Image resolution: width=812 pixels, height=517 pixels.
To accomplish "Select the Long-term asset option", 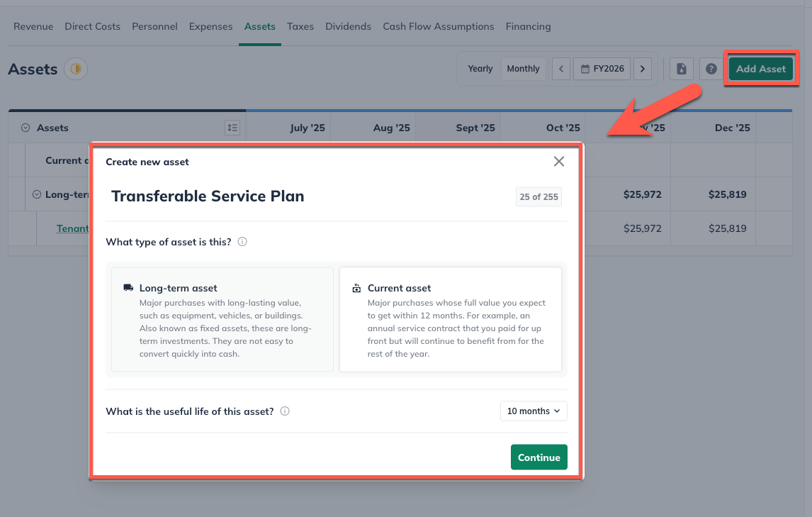I will click(x=222, y=319).
